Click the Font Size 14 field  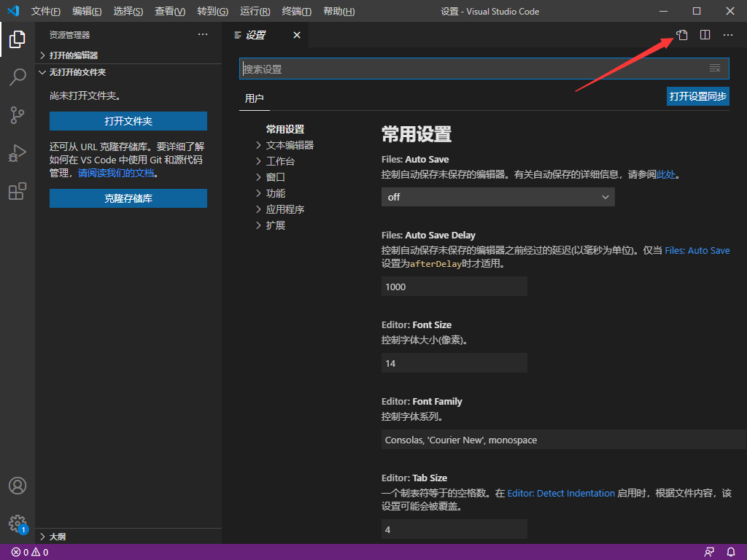[x=454, y=363]
